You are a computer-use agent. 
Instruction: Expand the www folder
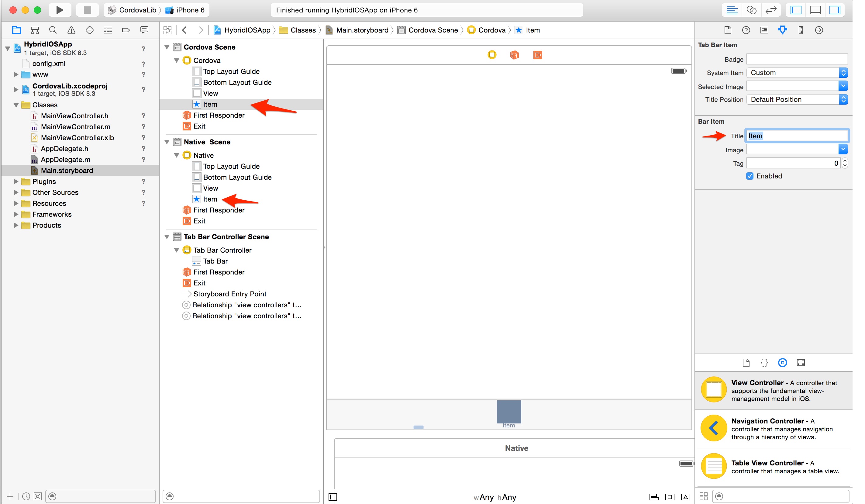16,74
